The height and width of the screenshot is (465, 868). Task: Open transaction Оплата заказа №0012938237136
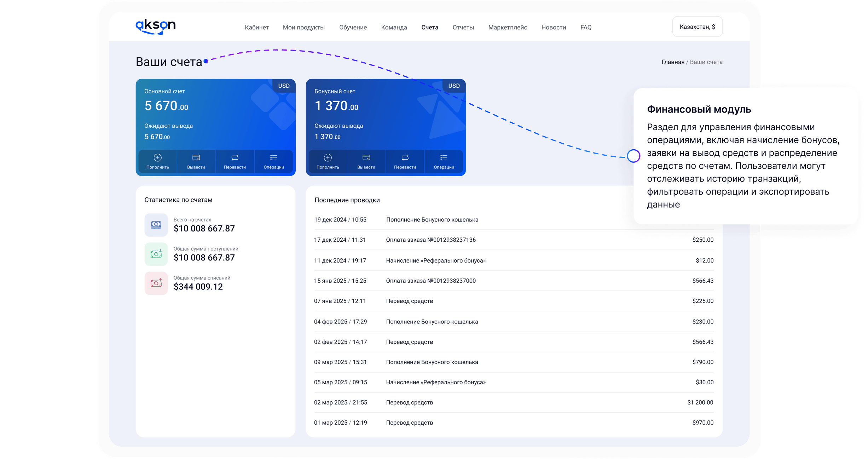pyautogui.click(x=430, y=240)
